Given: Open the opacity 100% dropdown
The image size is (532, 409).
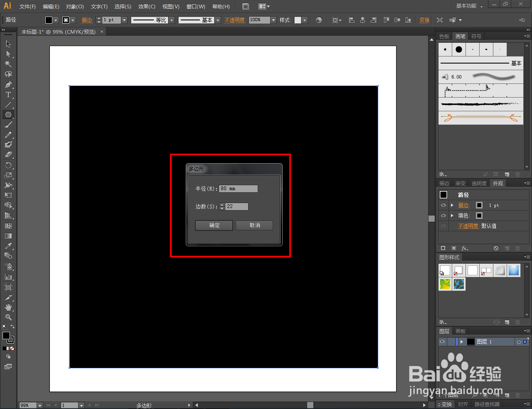Looking at the screenshot, I should [x=273, y=20].
